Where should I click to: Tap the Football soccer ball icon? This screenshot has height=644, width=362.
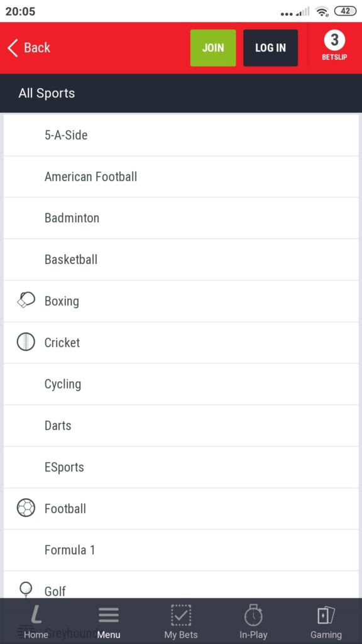[x=25, y=508]
